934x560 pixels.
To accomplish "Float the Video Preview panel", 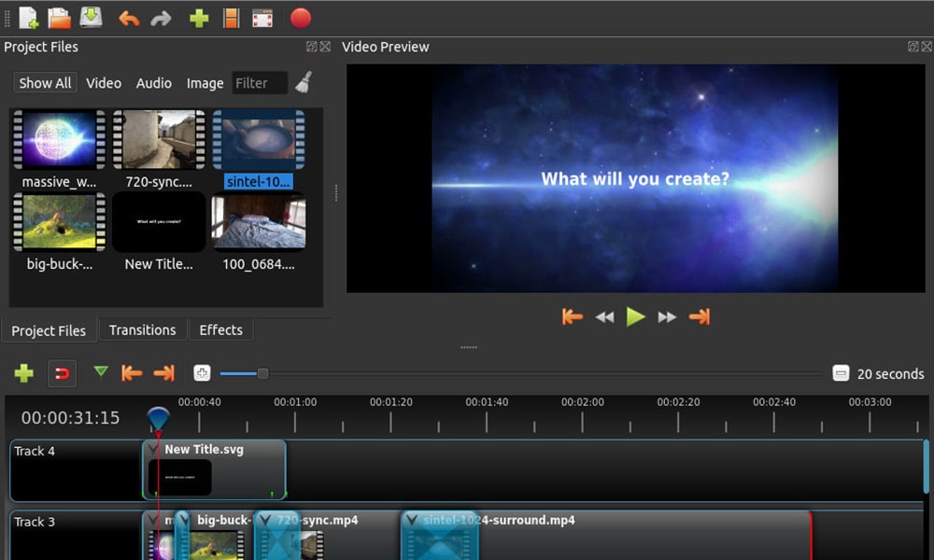I will coord(913,47).
